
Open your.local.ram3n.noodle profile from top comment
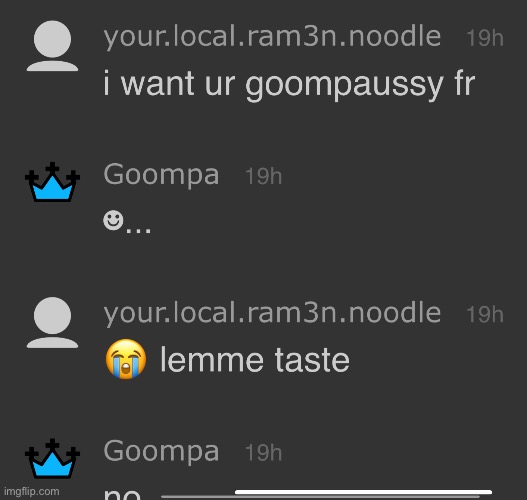272,37
